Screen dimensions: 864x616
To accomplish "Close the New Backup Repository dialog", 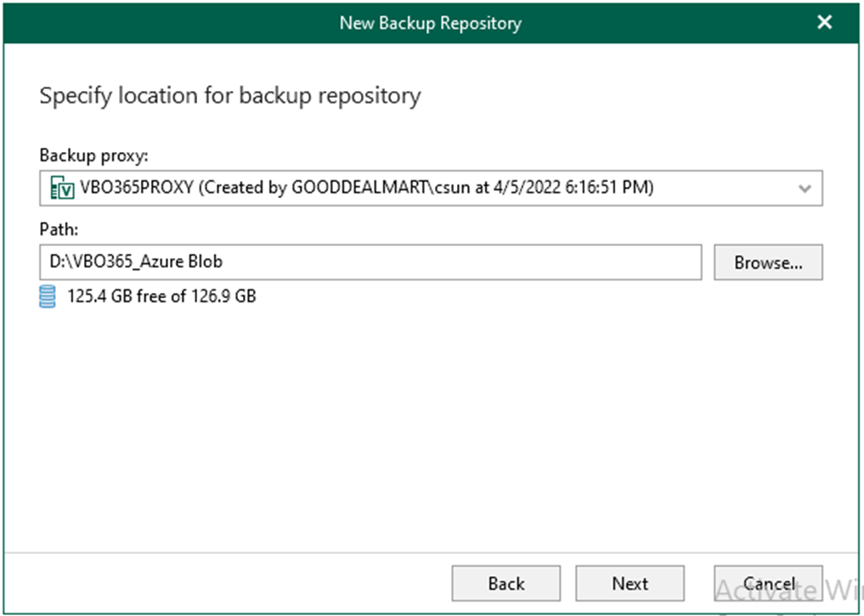I will 824,22.
